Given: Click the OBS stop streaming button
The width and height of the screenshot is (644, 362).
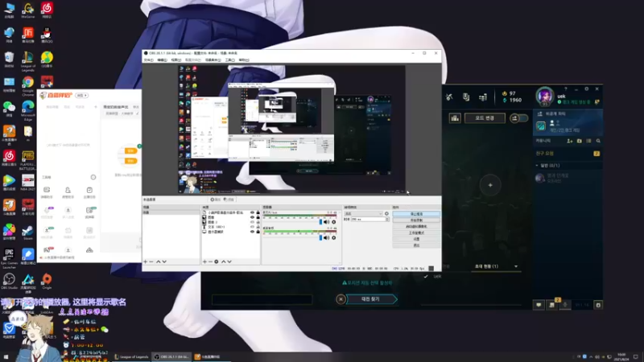Looking at the screenshot, I should coord(416,214).
